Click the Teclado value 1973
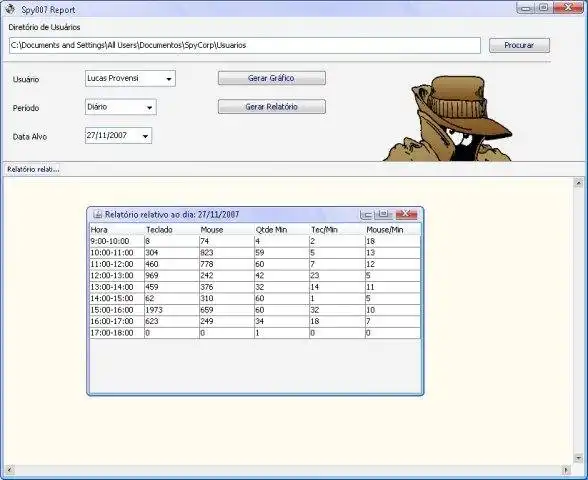 [x=172, y=310]
